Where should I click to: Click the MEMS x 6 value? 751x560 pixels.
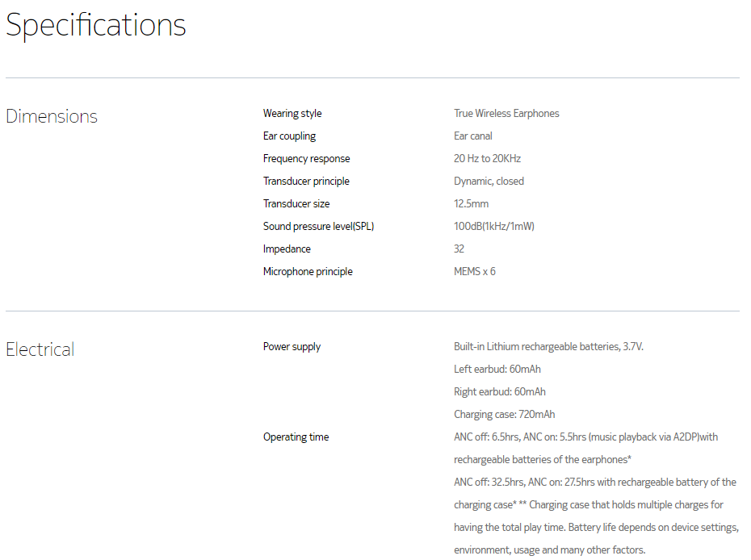[475, 272]
